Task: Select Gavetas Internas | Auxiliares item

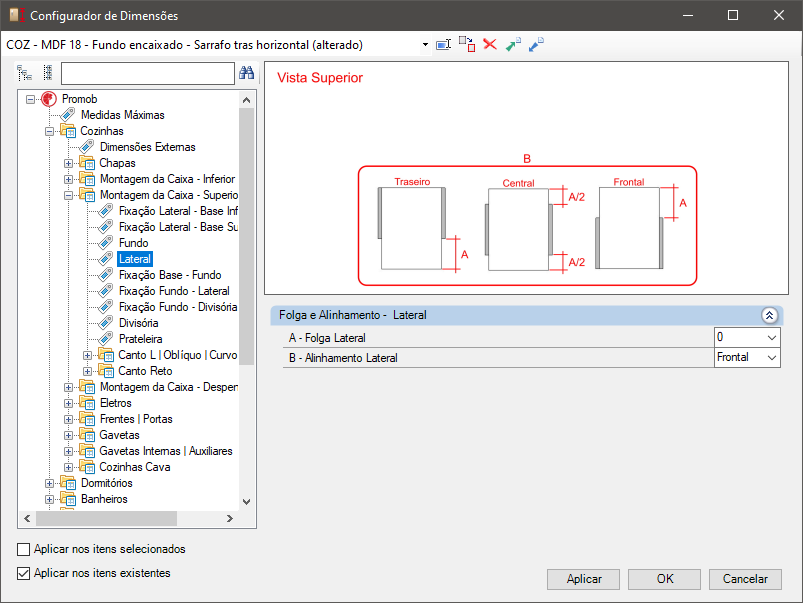Action: tap(166, 451)
